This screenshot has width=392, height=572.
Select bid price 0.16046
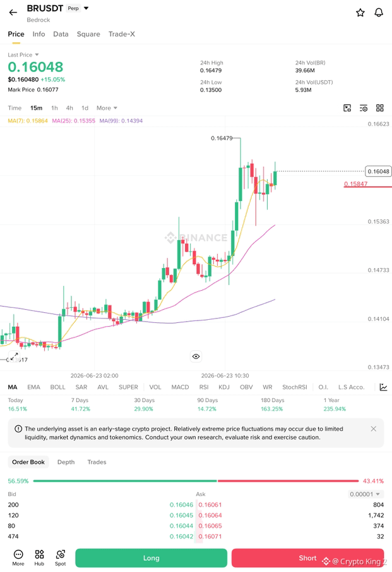pyautogui.click(x=181, y=504)
